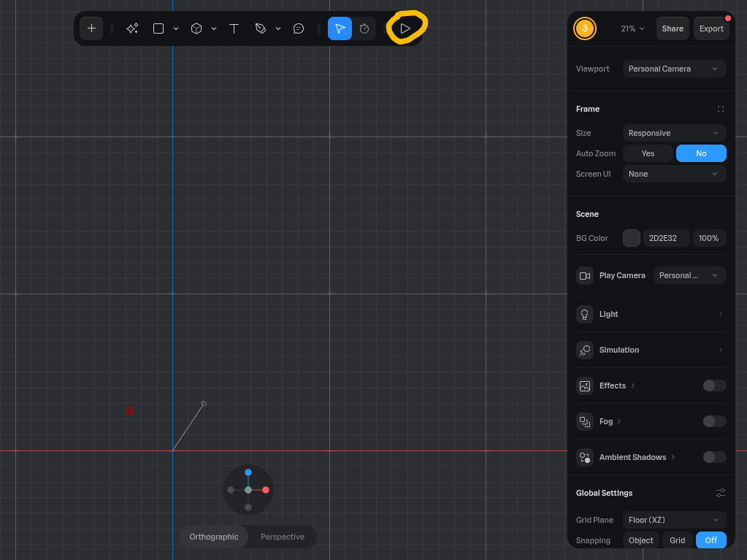Select the Text tool
The image size is (747, 560).
coord(234,28)
